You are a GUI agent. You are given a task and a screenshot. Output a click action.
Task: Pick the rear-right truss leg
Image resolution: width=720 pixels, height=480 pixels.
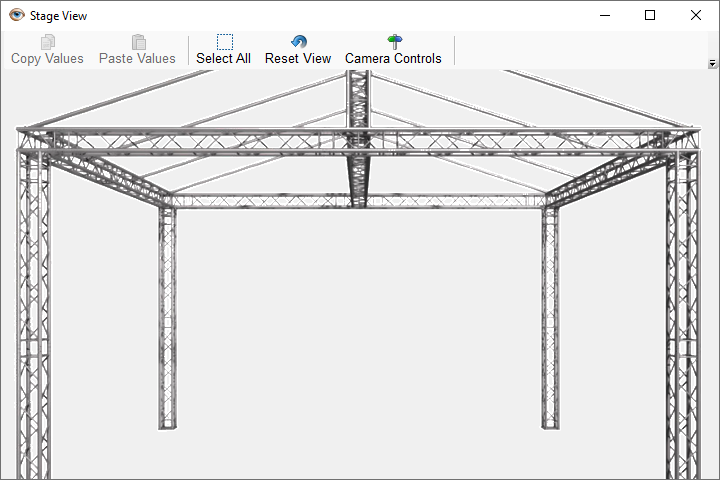[x=550, y=320]
